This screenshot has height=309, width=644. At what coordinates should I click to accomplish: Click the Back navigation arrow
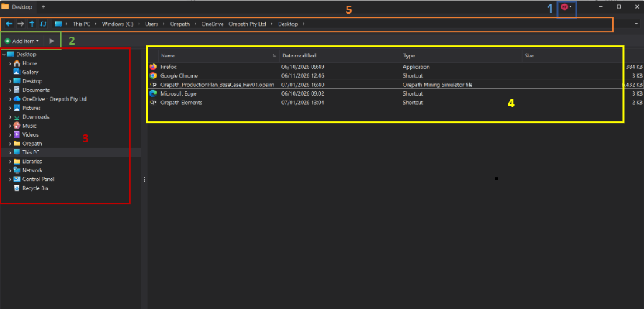click(x=9, y=24)
